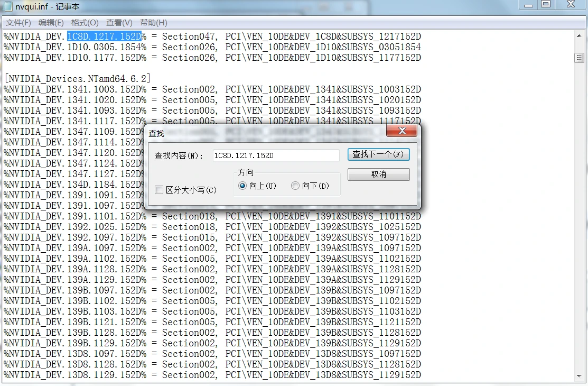Screen dimensions: 588x386
Task: Maximize the Notepad window
Action: click(546, 5)
